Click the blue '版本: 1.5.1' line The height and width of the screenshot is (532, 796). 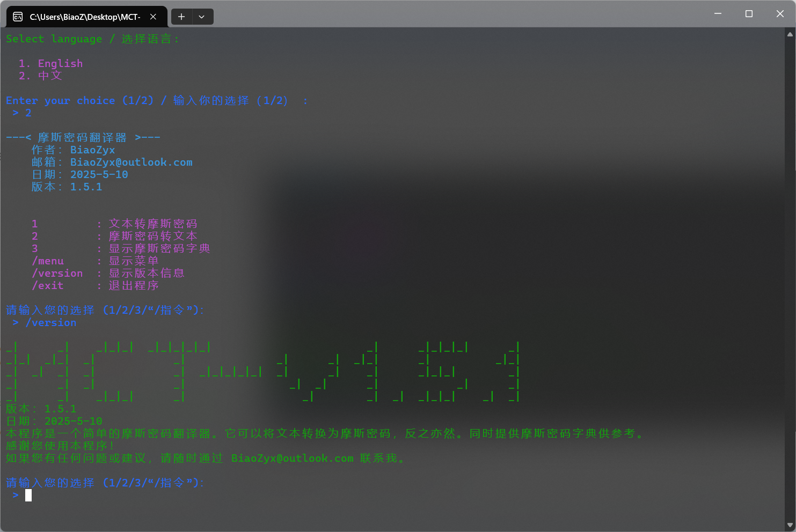[67, 187]
